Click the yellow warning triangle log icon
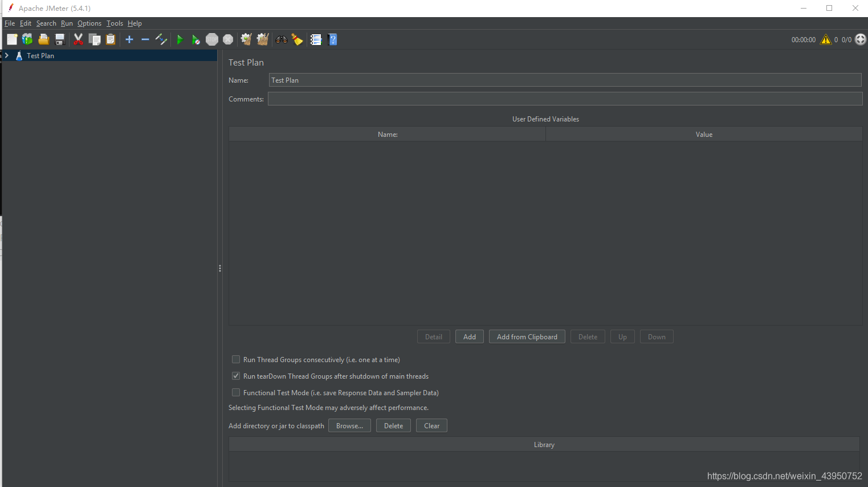Viewport: 868px width, 487px height. (x=826, y=39)
